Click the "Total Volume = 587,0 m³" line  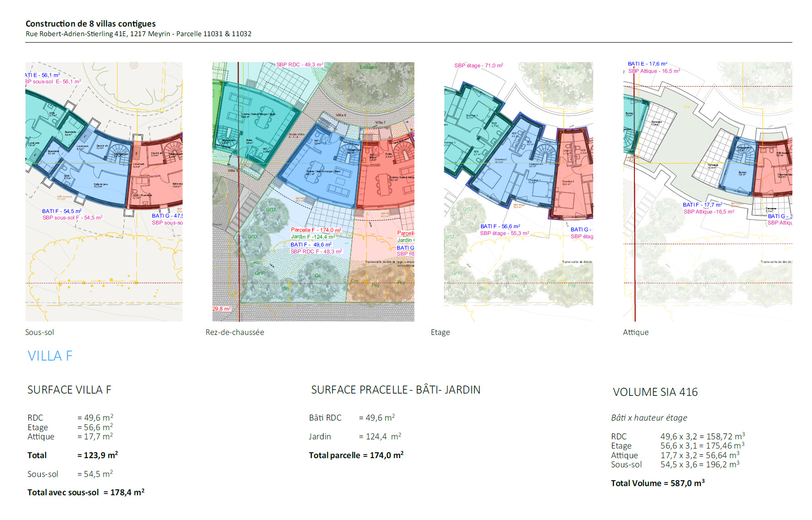[x=657, y=483]
